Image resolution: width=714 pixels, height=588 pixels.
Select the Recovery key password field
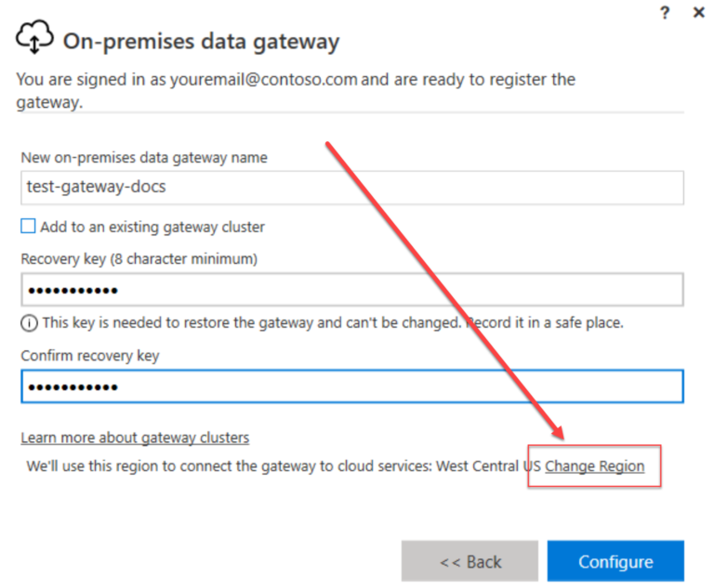click(x=352, y=290)
